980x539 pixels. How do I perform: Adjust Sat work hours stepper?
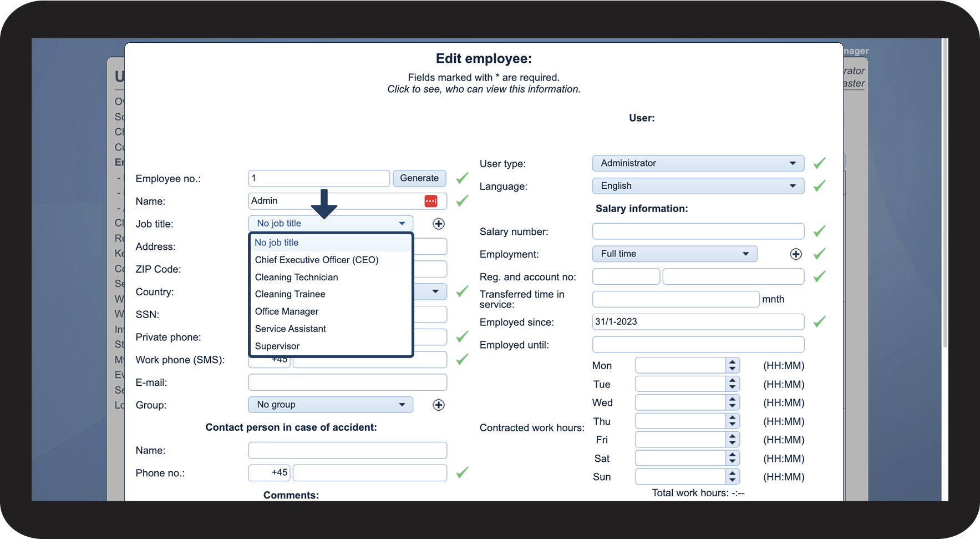[x=733, y=459]
